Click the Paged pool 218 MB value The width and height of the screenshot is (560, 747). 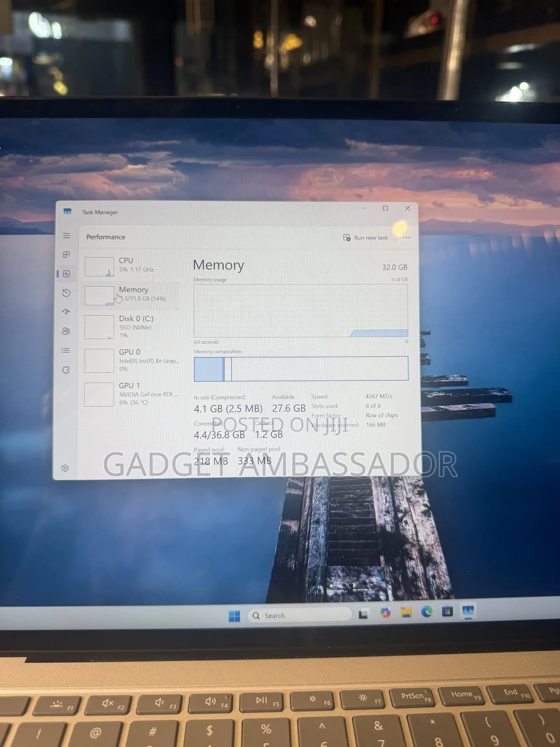tap(211, 461)
